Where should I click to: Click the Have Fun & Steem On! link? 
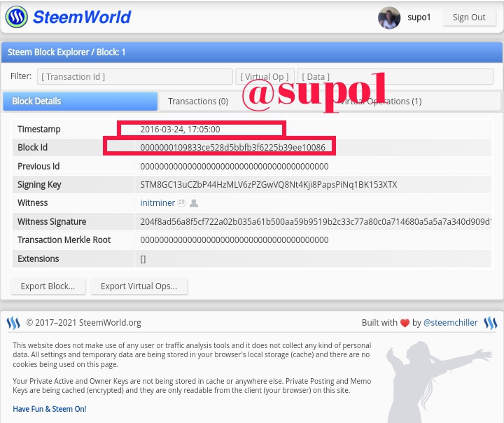(50, 409)
